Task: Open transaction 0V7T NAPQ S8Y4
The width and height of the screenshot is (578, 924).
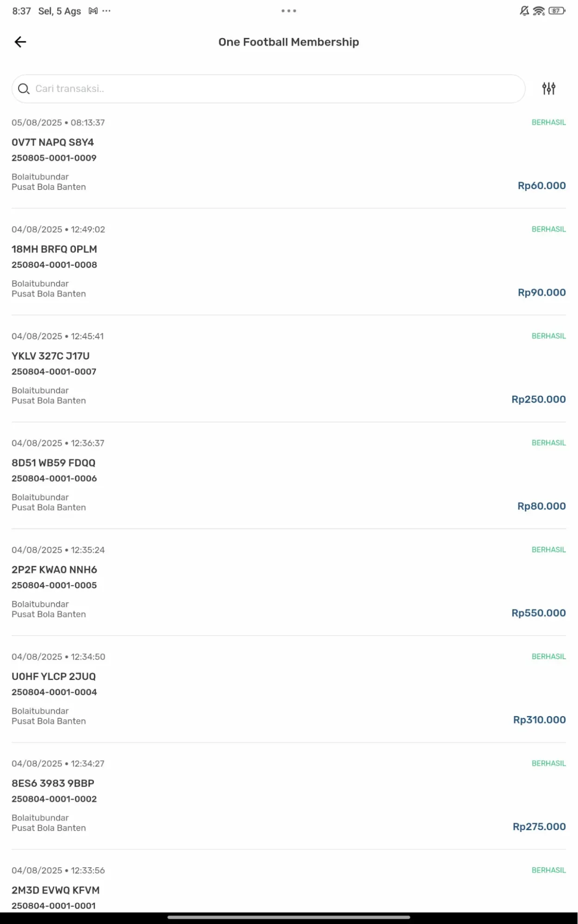Action: 289,155
